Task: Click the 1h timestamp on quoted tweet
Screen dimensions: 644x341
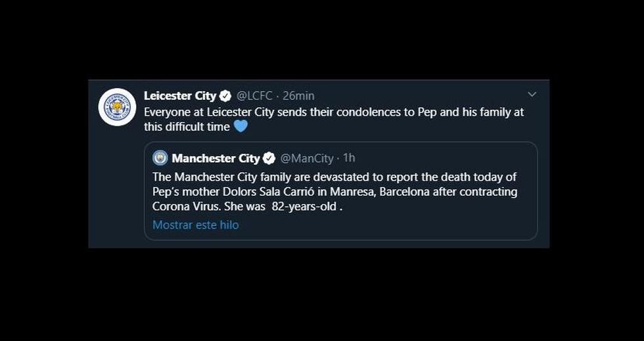Action: click(349, 158)
